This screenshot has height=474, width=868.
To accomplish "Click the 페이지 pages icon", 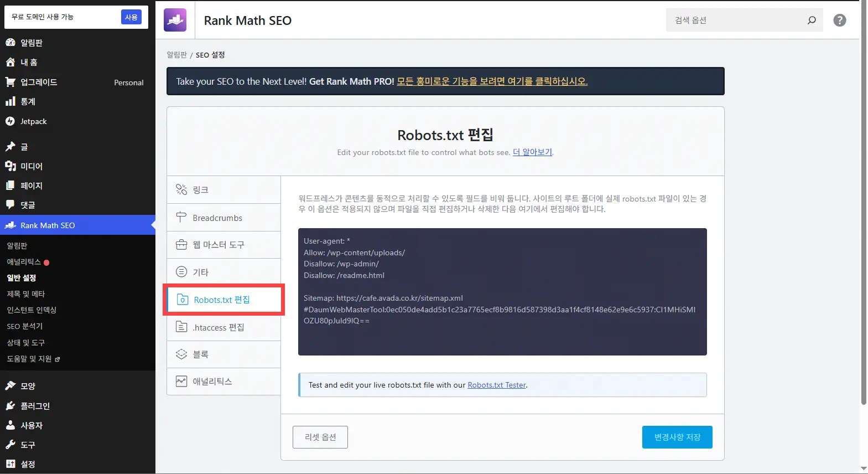I will click(x=11, y=186).
